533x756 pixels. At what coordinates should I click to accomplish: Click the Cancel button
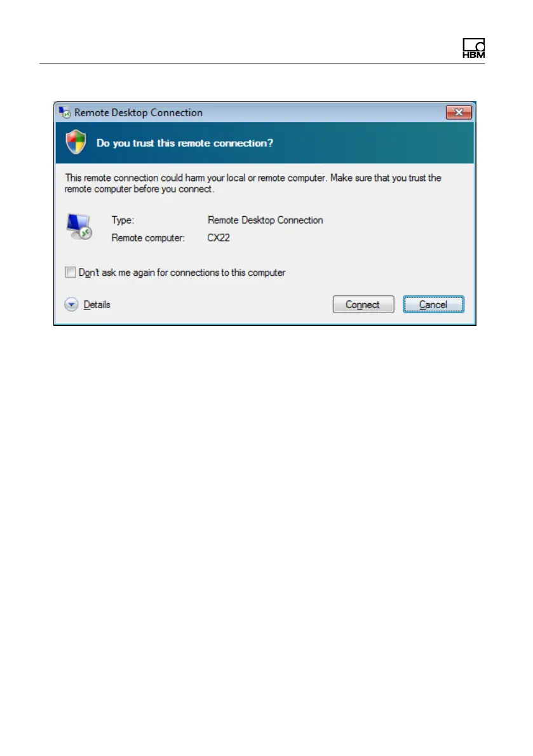coord(433,305)
